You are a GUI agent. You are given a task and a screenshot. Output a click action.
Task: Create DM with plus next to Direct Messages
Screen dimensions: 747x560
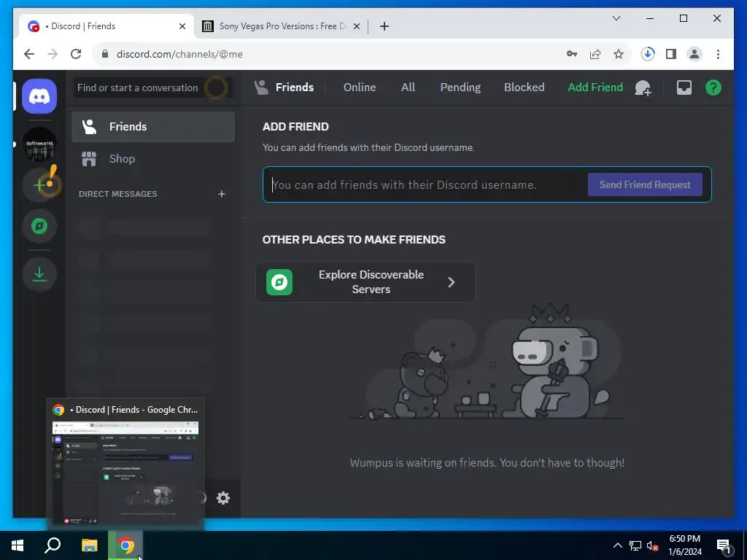tap(222, 194)
